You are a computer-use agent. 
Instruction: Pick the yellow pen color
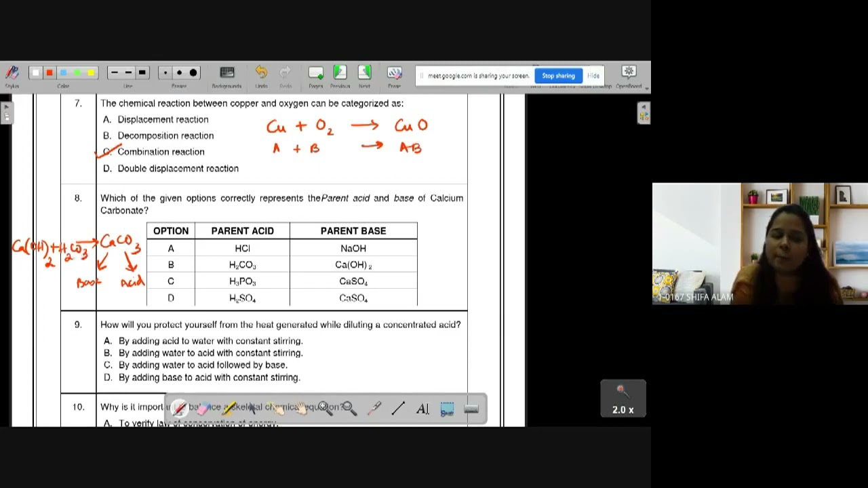click(92, 73)
